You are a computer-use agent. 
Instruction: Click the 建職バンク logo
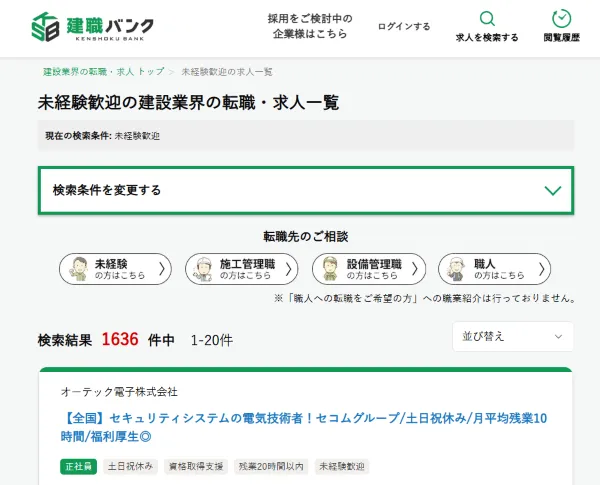pos(93,26)
